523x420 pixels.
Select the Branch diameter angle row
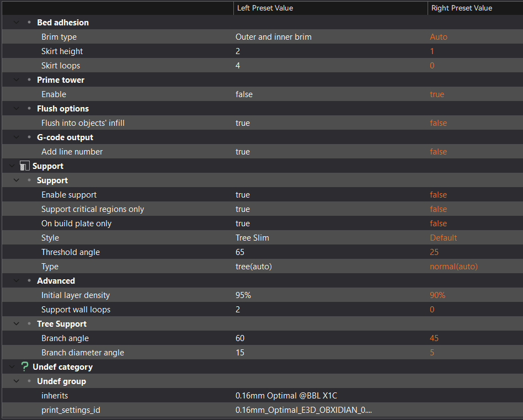263,352
